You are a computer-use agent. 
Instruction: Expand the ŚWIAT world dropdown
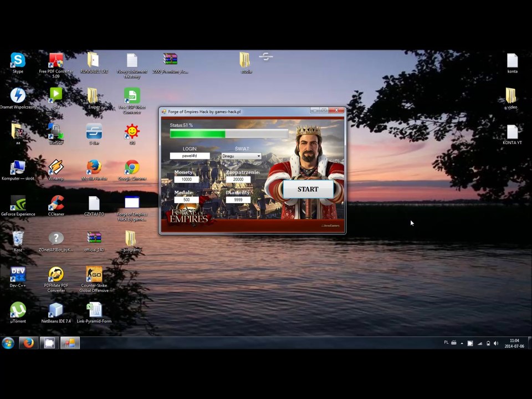pos(241,156)
